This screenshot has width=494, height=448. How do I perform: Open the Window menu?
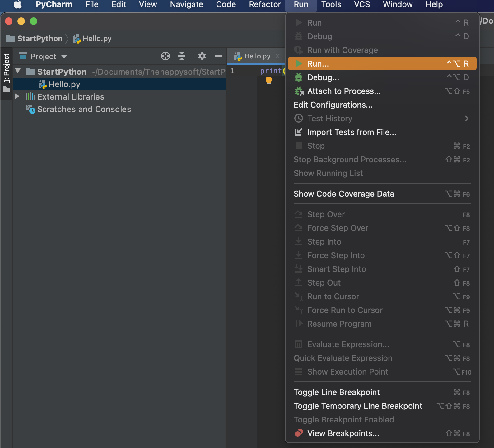[x=398, y=4]
